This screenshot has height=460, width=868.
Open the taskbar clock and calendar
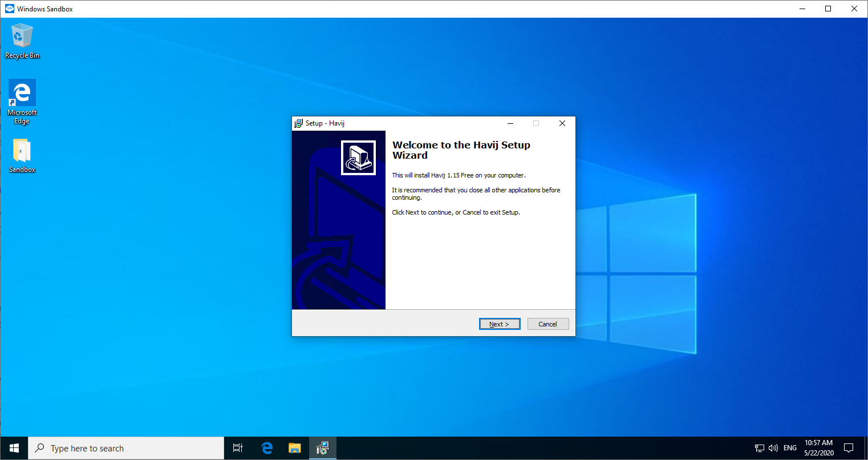pos(818,448)
